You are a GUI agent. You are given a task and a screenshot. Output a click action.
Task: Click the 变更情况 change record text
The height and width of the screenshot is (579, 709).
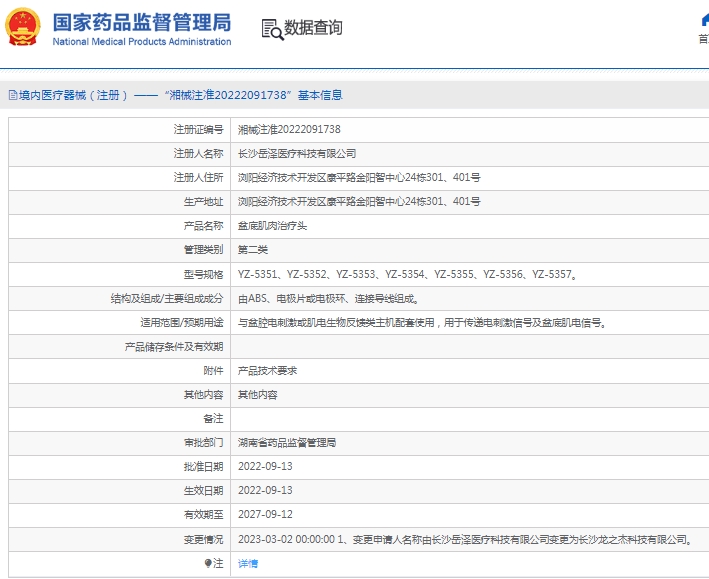[465, 540]
